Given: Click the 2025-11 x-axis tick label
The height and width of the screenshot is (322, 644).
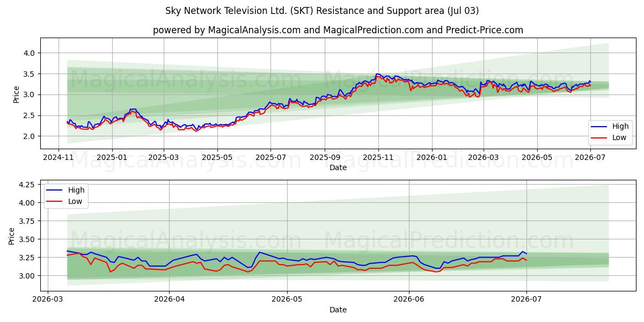Looking at the screenshot, I should (x=378, y=157).
